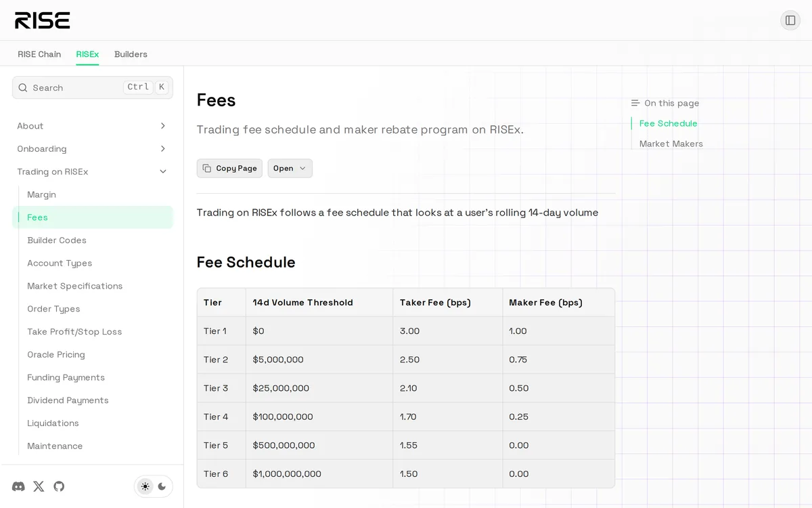Click the Maker Fee (bps) header

[x=559, y=303]
